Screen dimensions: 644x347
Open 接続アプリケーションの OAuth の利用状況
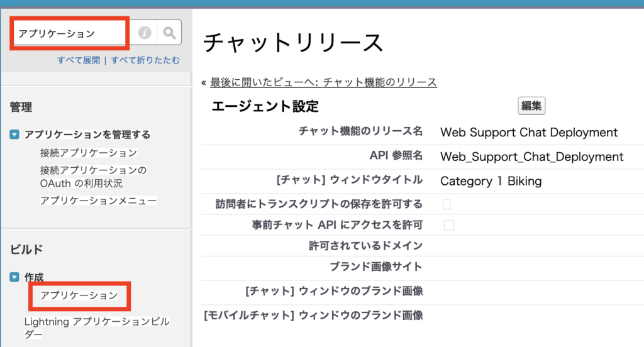click(x=93, y=177)
